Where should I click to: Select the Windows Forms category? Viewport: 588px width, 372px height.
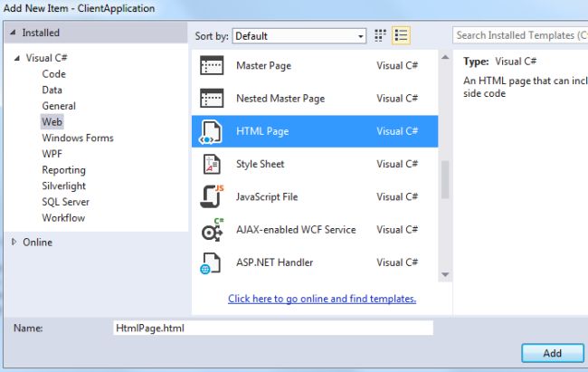coord(78,138)
